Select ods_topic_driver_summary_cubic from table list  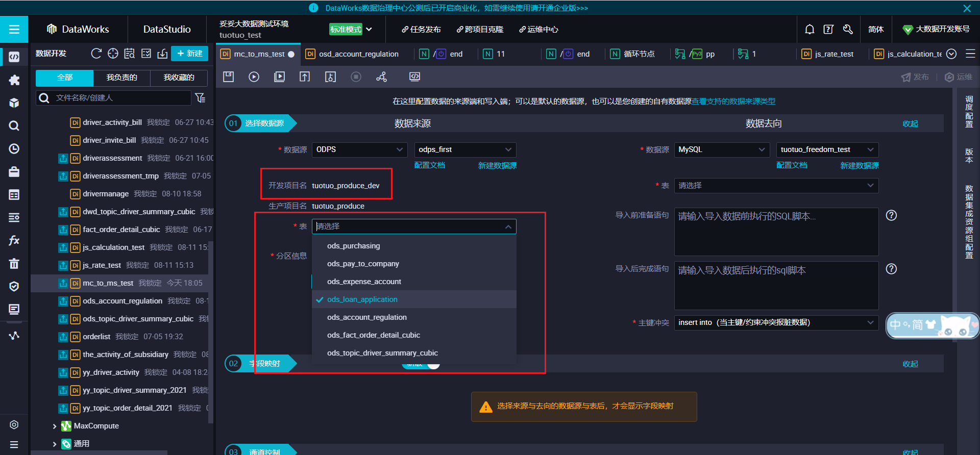(x=414, y=353)
